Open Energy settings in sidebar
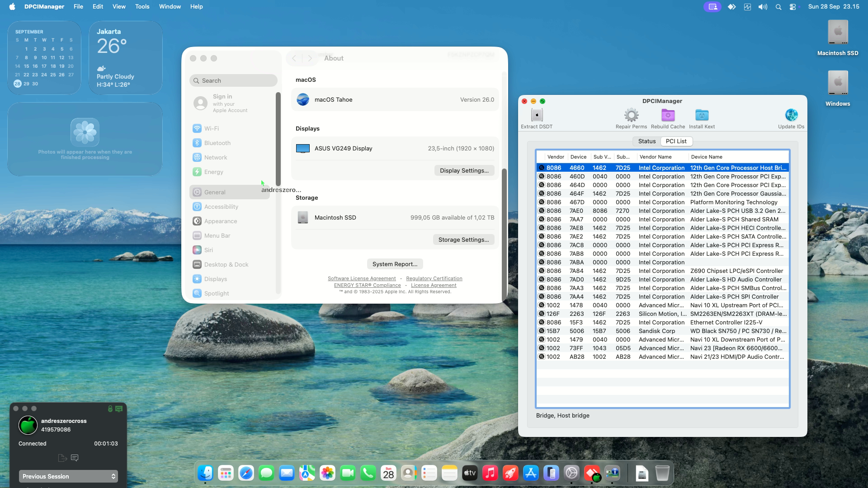This screenshot has height=488, width=868. coord(231,172)
